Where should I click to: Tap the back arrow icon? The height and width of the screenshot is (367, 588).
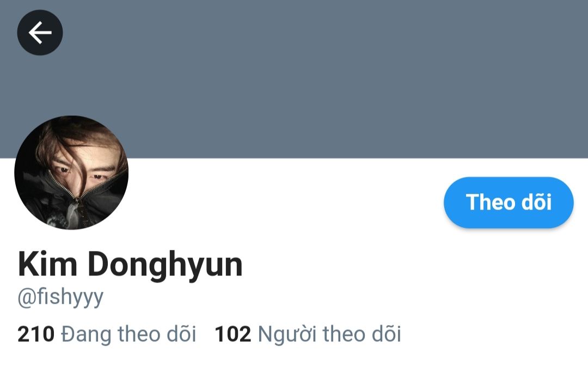(40, 33)
